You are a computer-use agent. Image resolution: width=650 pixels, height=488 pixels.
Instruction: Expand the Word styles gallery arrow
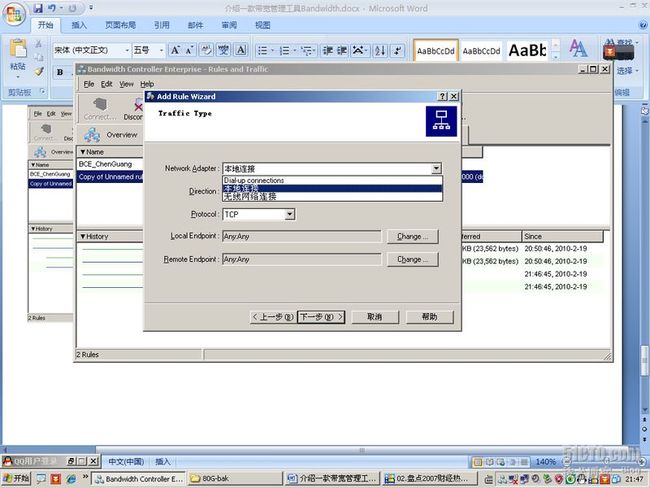[556, 58]
